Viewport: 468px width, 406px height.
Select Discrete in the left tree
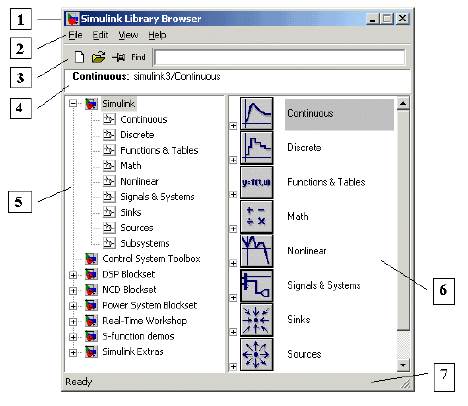tap(137, 135)
